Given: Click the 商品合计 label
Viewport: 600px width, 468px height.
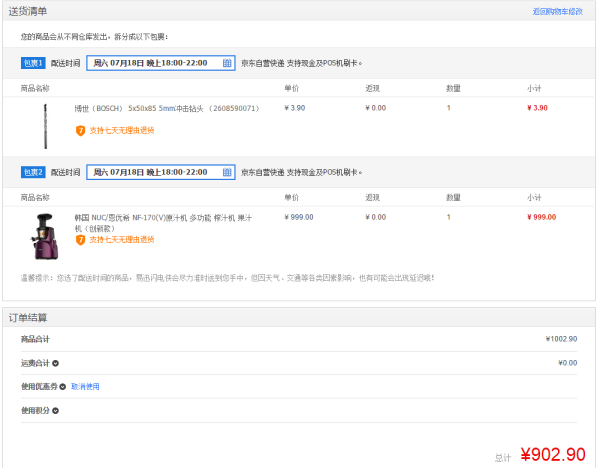Looking at the screenshot, I should [35, 339].
